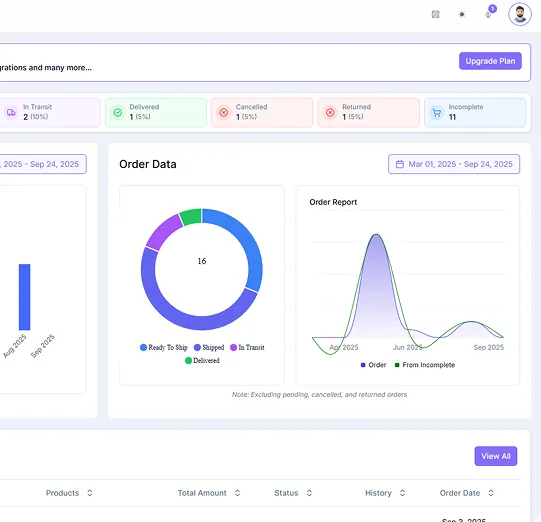541x522 pixels.
Task: Click the Jun 2025 axis label in Order Report
Action: point(407,347)
